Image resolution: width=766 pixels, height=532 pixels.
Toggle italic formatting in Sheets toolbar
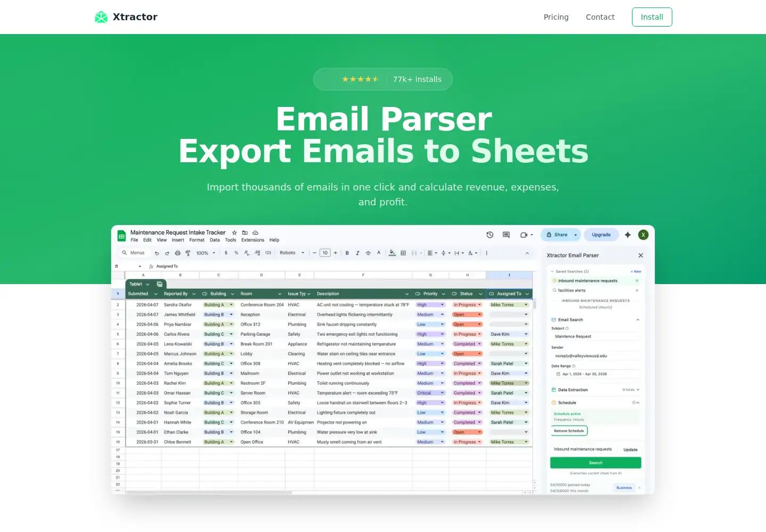click(357, 253)
